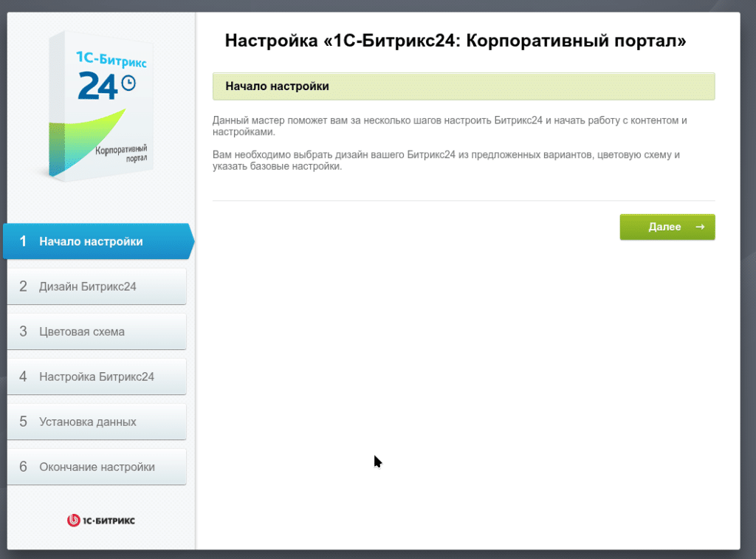This screenshot has width=756, height=559.
Task: Click the number 2 badge beside Дизайн Битрикс24
Action: (24, 286)
